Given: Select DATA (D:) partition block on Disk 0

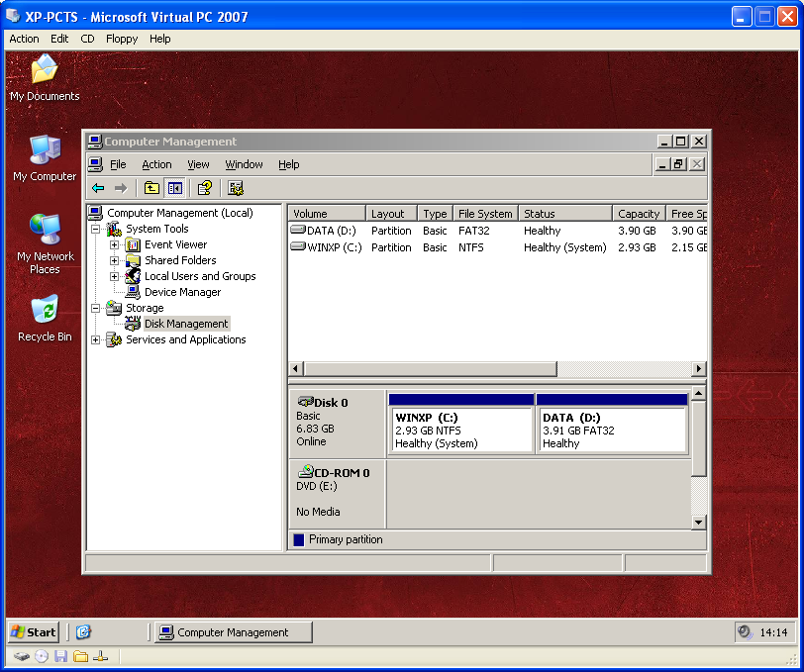Looking at the screenshot, I should click(611, 424).
